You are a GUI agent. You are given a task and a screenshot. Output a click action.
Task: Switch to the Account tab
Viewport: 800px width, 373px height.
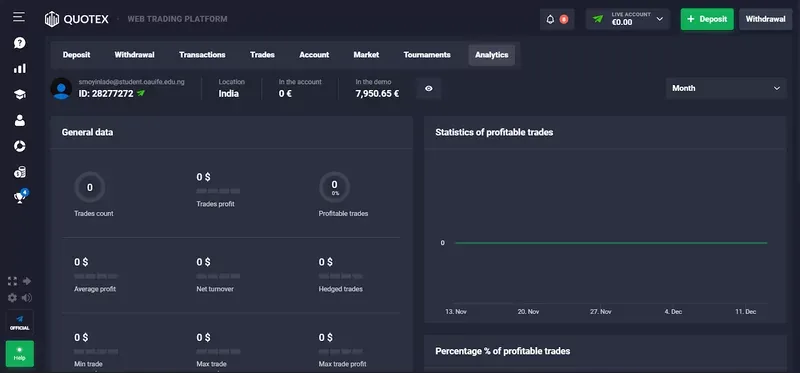point(314,55)
